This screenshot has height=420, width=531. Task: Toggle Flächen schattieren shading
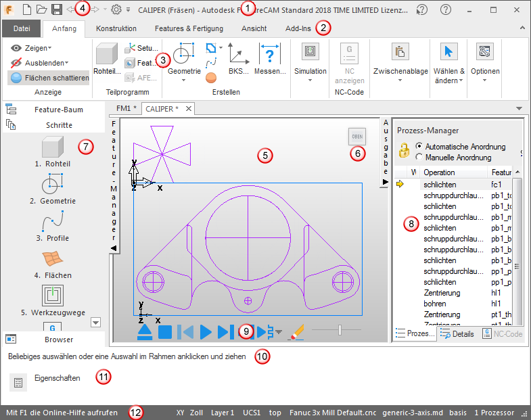tap(49, 78)
